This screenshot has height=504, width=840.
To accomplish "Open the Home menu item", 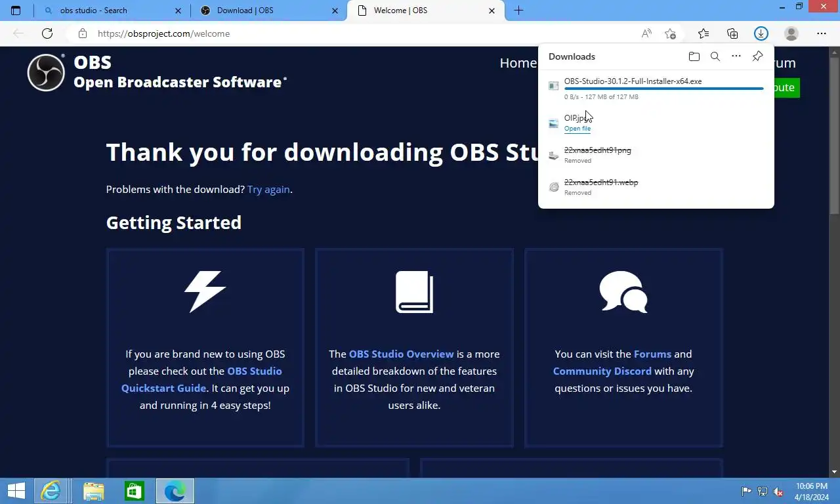I will click(x=518, y=63).
